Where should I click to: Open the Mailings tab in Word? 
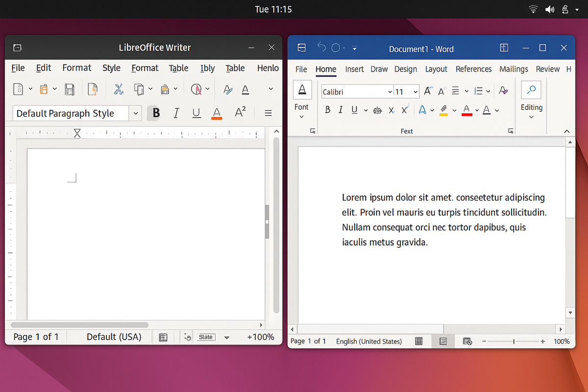point(514,69)
